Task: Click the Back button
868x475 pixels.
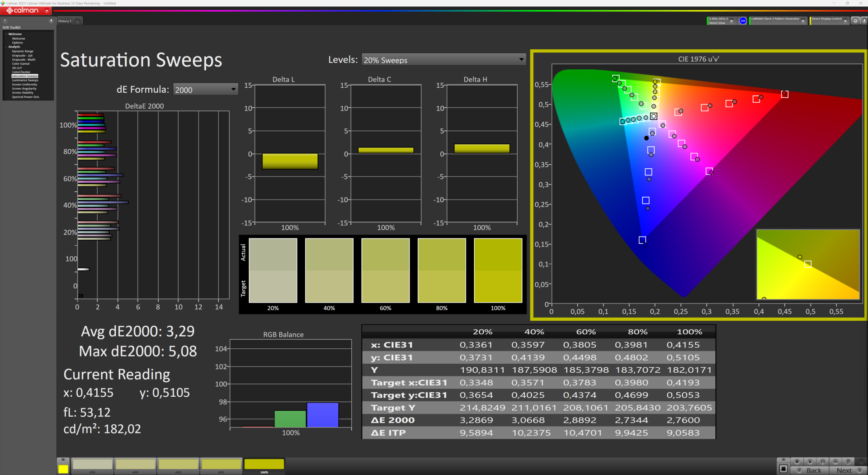Action: tap(814, 470)
